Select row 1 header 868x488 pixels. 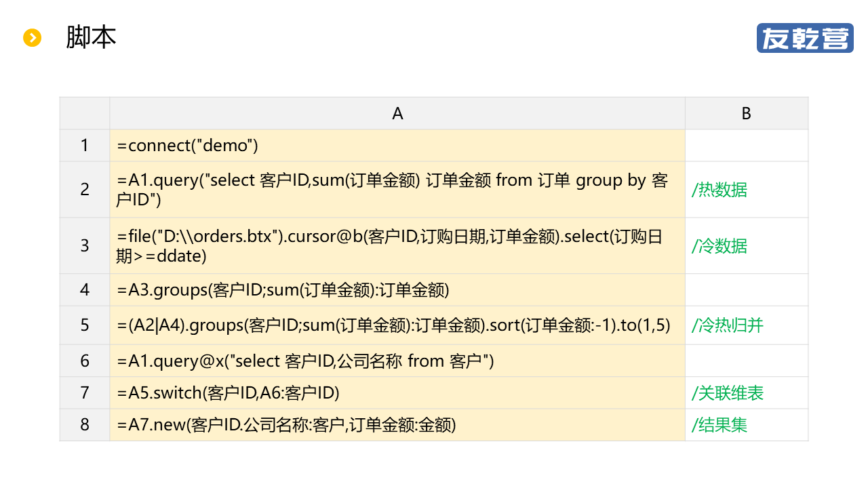85,145
